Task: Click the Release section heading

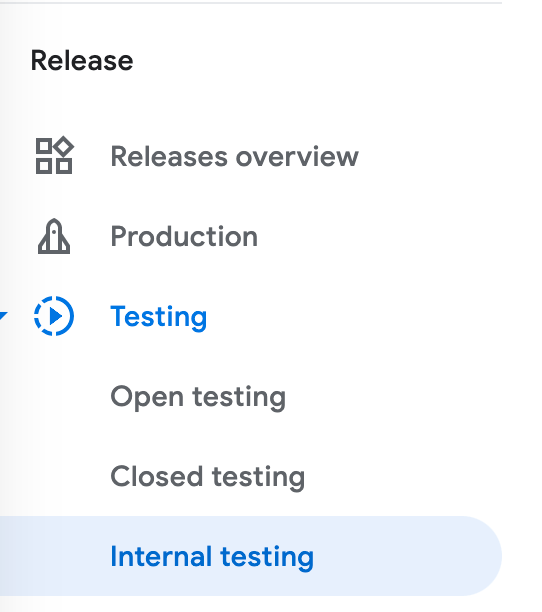Action: point(82,61)
